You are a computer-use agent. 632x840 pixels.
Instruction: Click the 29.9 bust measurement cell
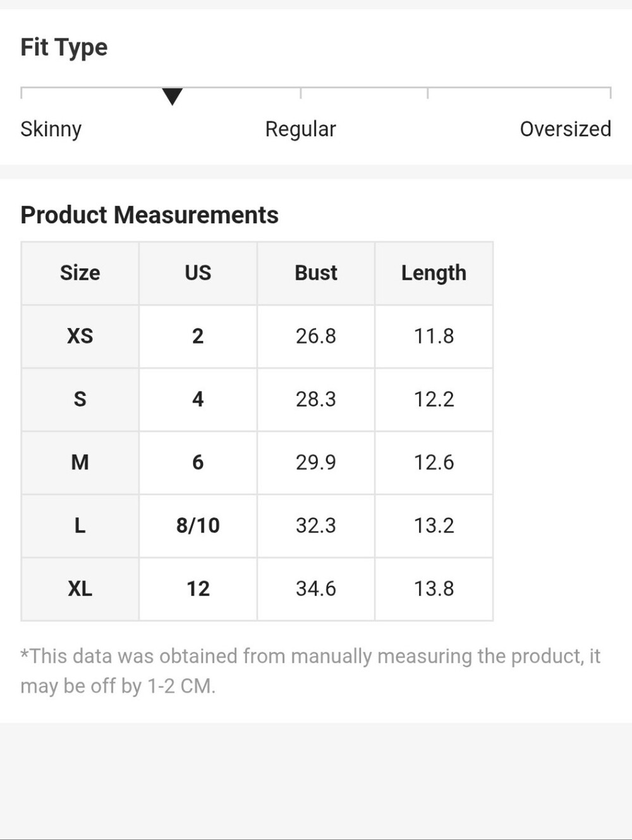316,462
